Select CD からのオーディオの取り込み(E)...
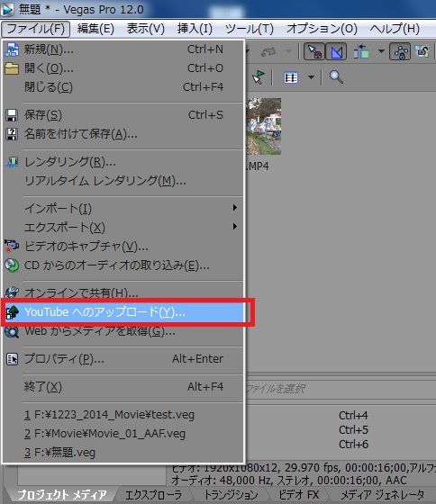Screen dimensions: 436x504 (x=123, y=265)
